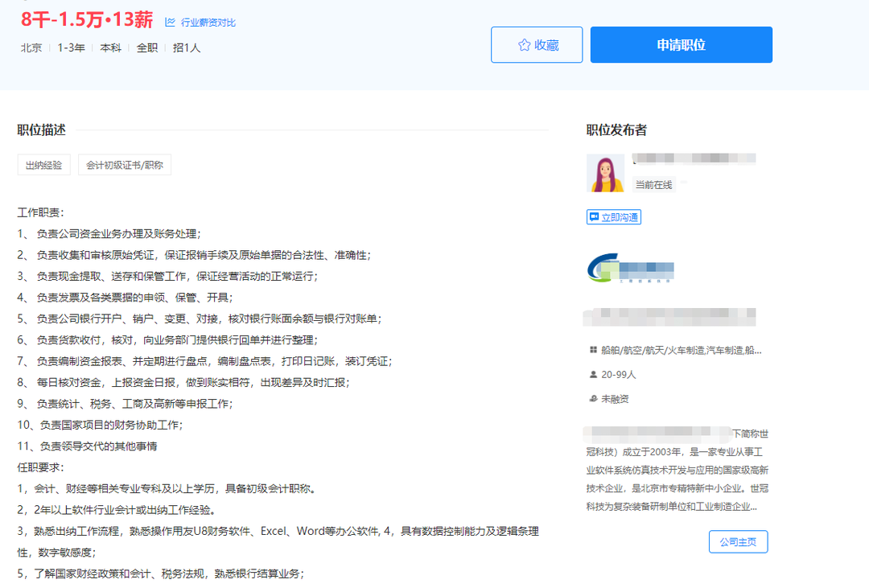Viewport: 869px width, 588px height.
Task: Open the 公司主页 company homepage button
Action: click(x=738, y=541)
